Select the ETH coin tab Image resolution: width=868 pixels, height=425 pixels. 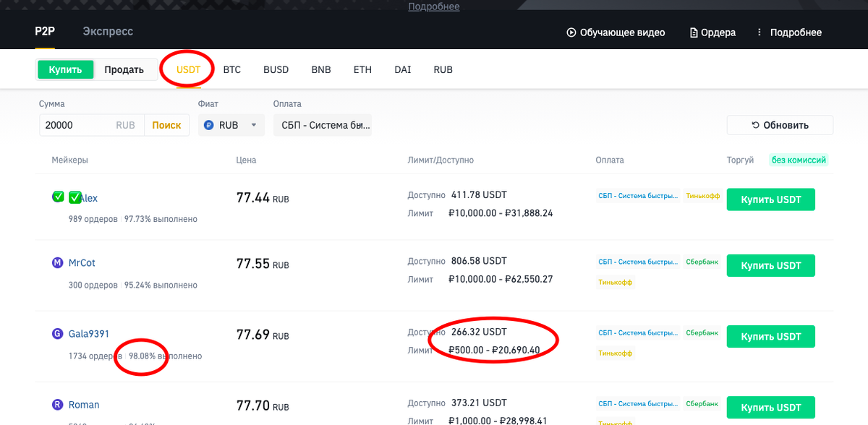[362, 70]
